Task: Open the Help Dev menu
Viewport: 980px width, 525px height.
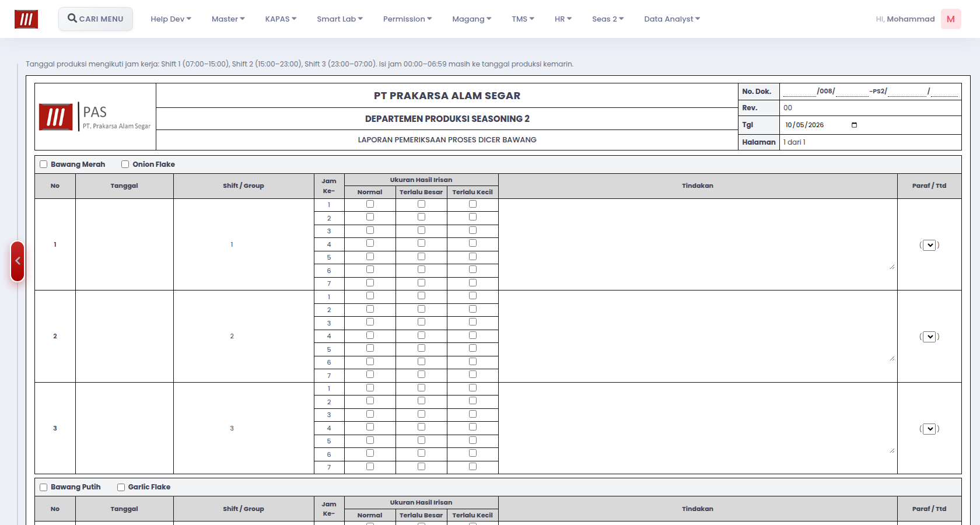Action: [171, 19]
